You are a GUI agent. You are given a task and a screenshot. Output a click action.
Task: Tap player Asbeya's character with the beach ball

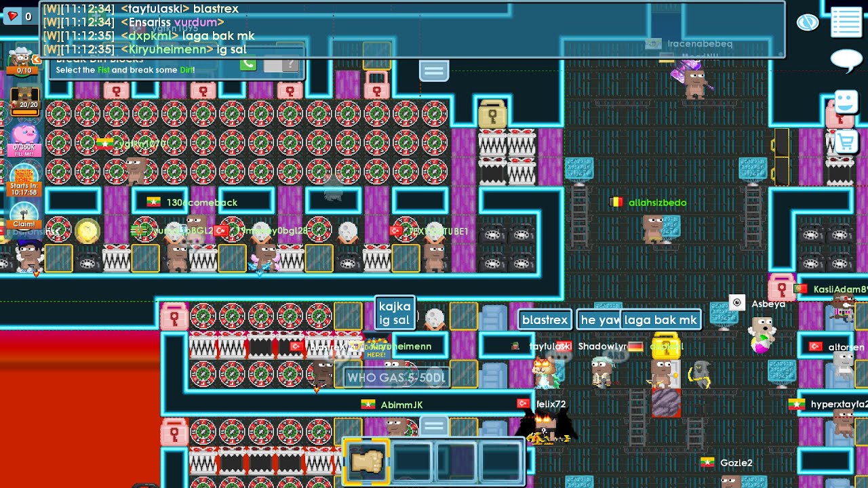[x=764, y=335]
